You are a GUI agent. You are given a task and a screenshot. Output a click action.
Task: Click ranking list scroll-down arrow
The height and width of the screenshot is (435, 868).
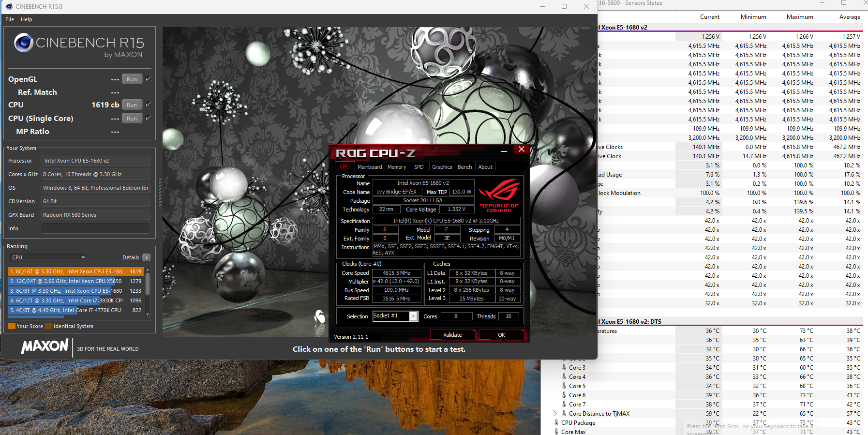click(148, 315)
